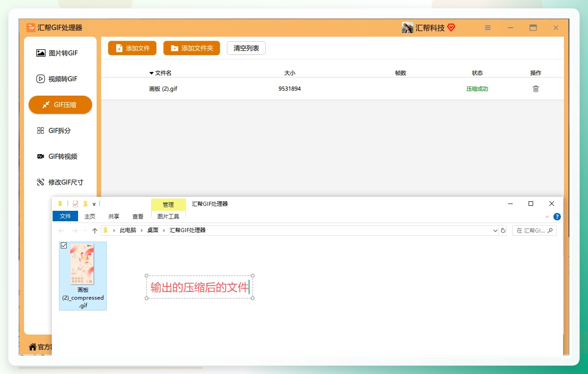Open the quick access toolbar customize dropdown
The width and height of the screenshot is (588, 374).
click(94, 204)
